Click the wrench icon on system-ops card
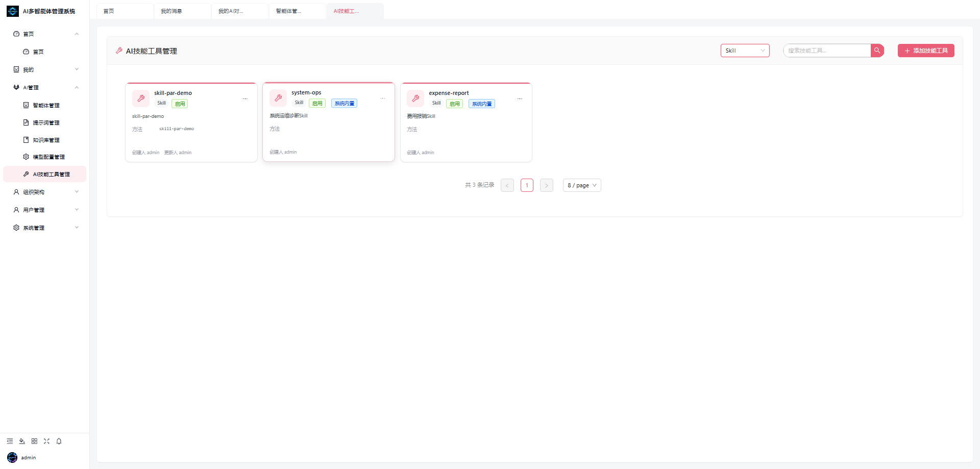The image size is (980, 469). (278, 97)
